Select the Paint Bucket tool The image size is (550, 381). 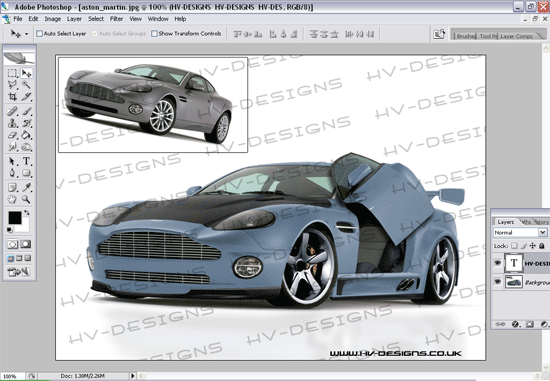click(26, 135)
